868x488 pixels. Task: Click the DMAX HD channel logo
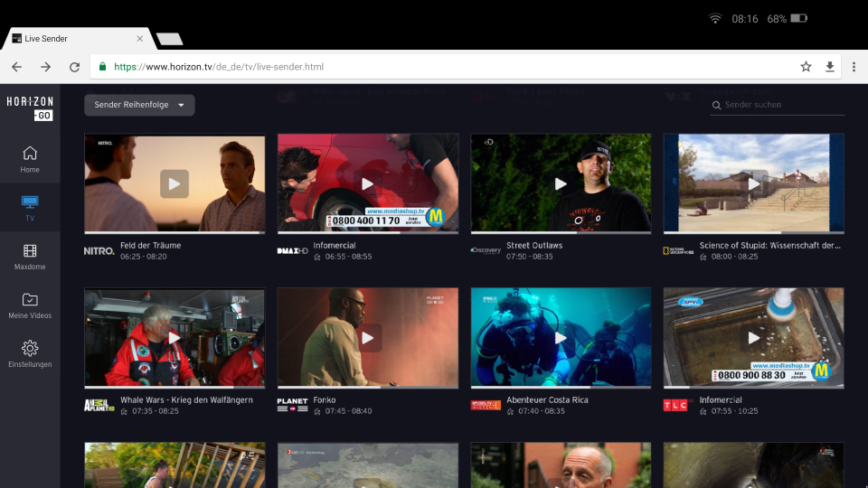(x=292, y=250)
